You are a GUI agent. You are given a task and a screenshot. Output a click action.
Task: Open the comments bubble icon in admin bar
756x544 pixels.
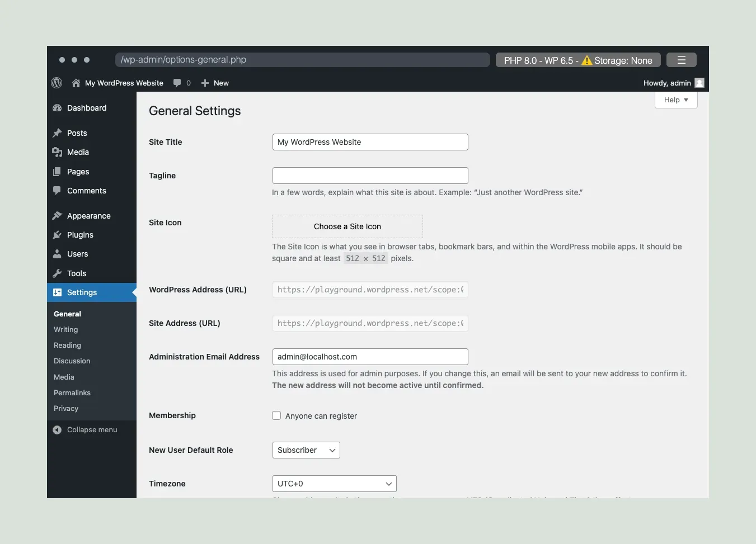click(x=177, y=83)
